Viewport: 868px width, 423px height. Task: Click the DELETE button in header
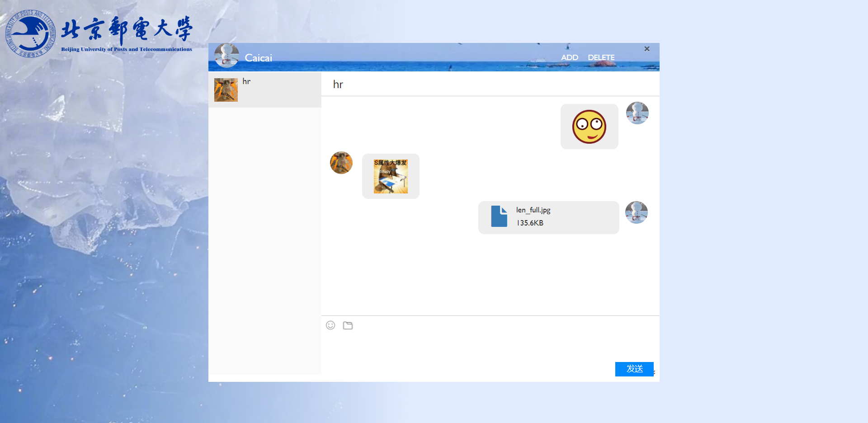pos(601,57)
